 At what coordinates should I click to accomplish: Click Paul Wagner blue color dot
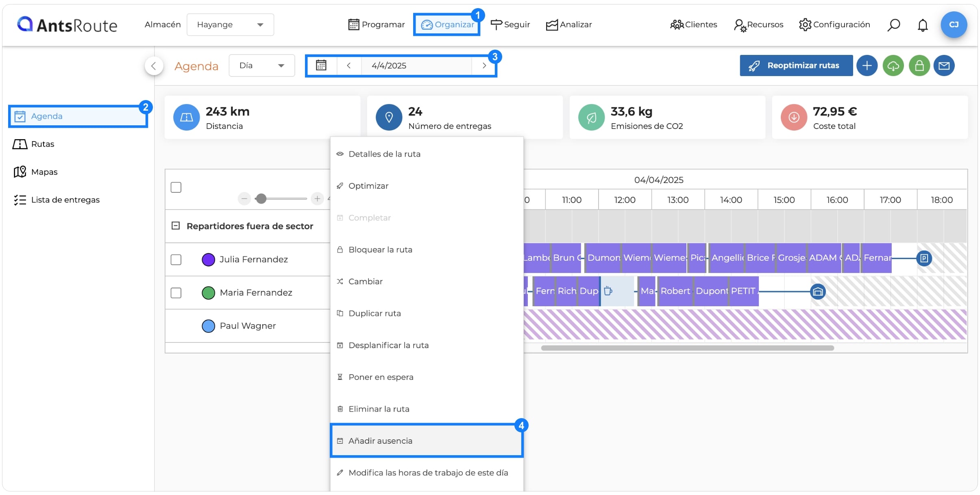(208, 326)
